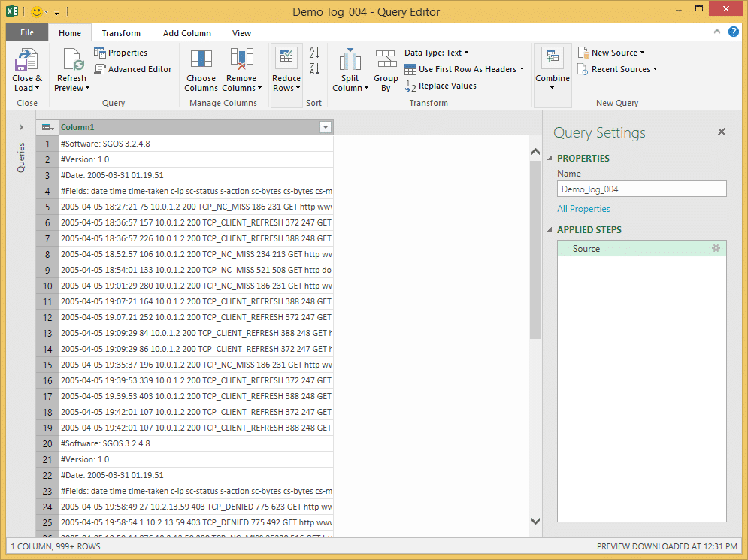Open the Combine dropdown arrow
Viewport: 748px width, 560px height.
(553, 88)
